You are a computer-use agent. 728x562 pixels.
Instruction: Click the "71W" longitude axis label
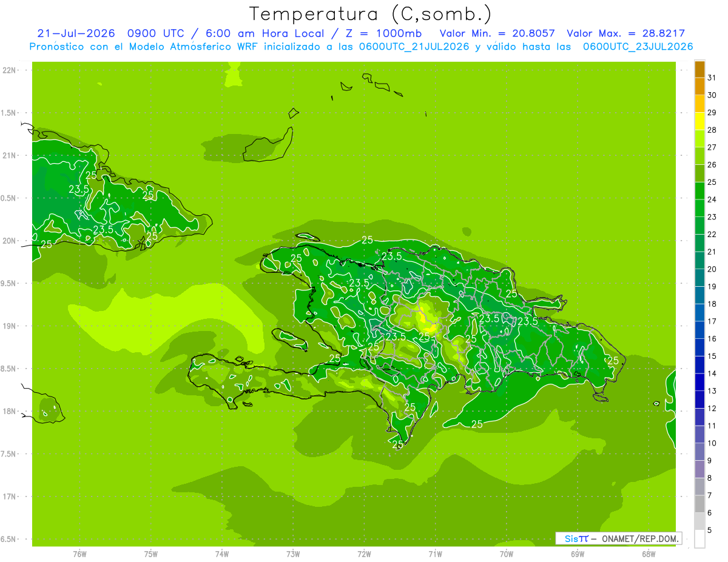point(435,554)
